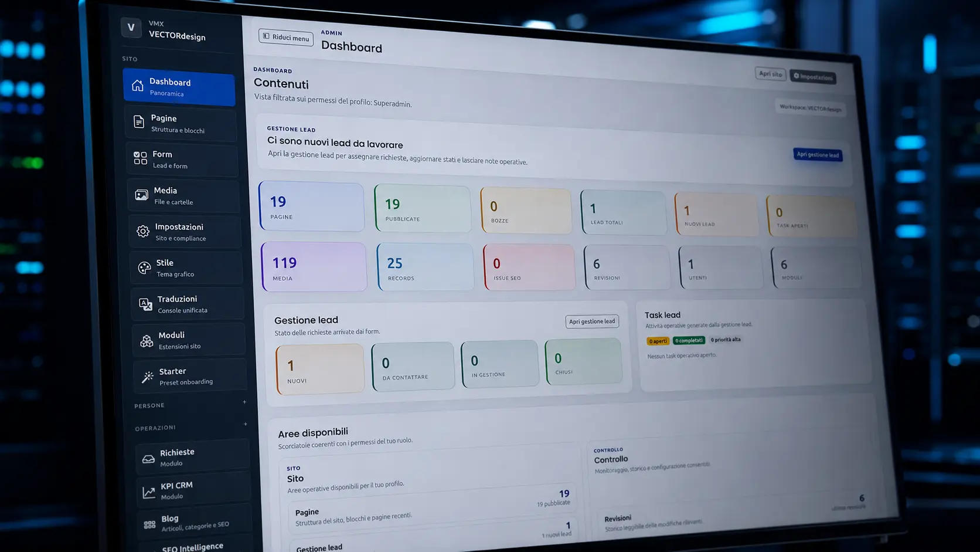
Task: Click the KPI CRM chart icon
Action: (149, 492)
